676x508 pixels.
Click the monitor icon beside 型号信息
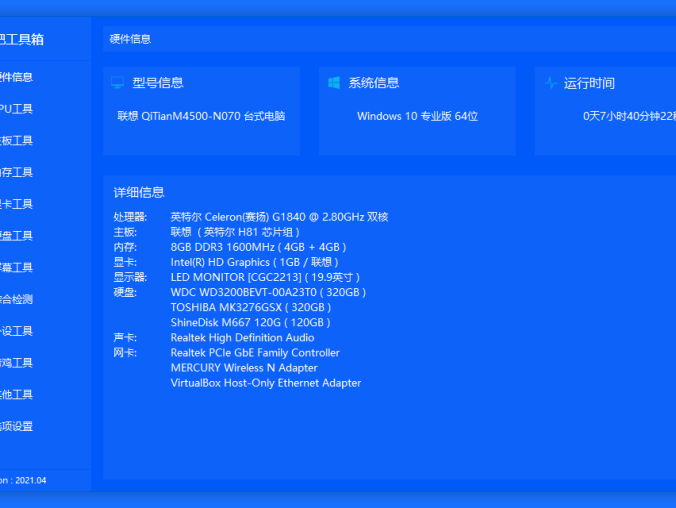click(117, 82)
